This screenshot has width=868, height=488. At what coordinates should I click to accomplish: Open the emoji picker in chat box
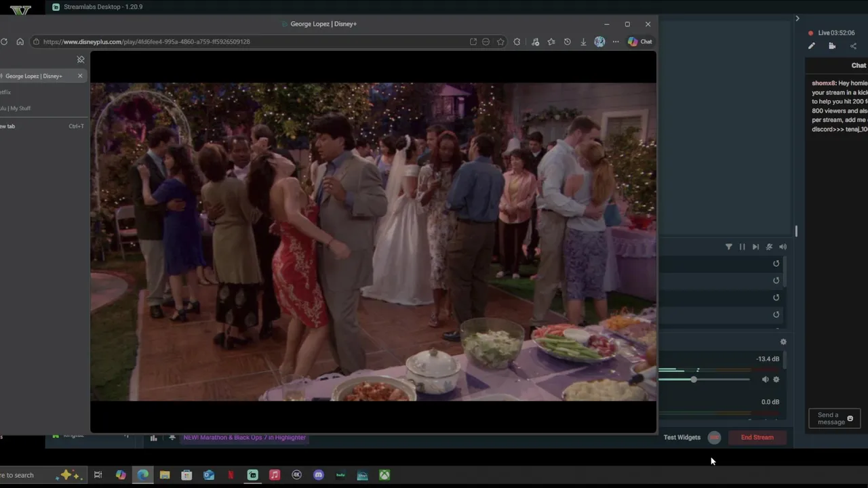pos(850,419)
